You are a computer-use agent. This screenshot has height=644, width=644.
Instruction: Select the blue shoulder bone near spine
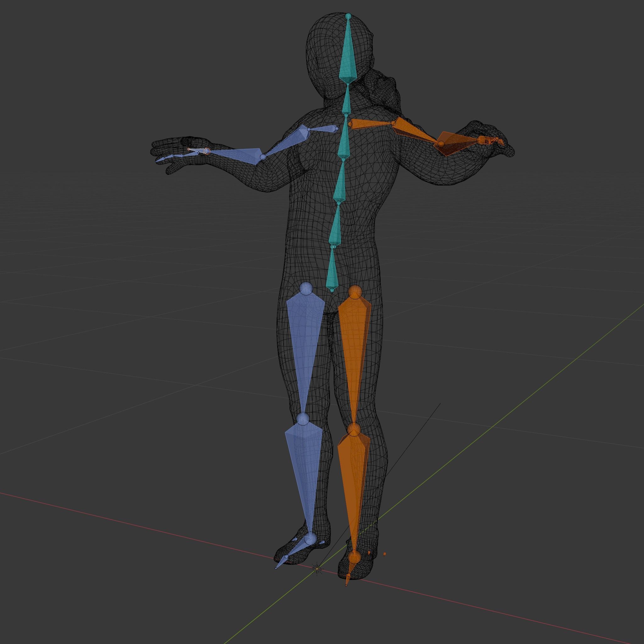coord(323,129)
